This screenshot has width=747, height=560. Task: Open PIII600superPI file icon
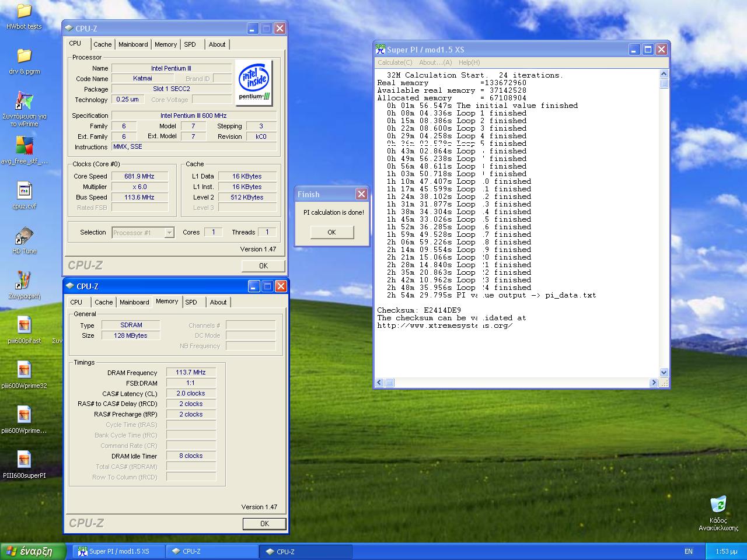(x=24, y=460)
